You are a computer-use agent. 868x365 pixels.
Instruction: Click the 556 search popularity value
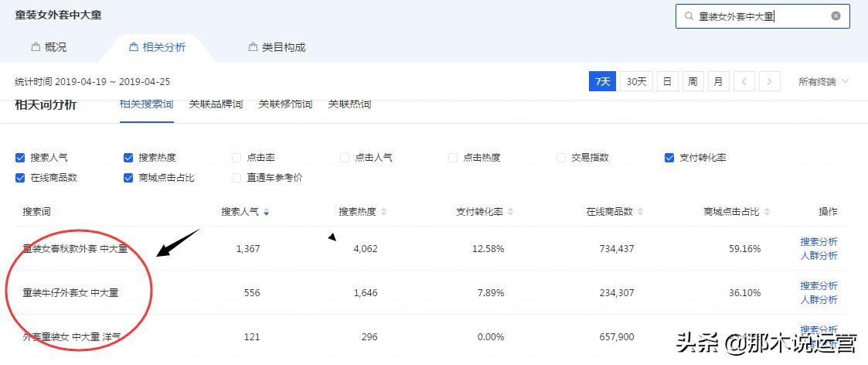pyautogui.click(x=252, y=293)
